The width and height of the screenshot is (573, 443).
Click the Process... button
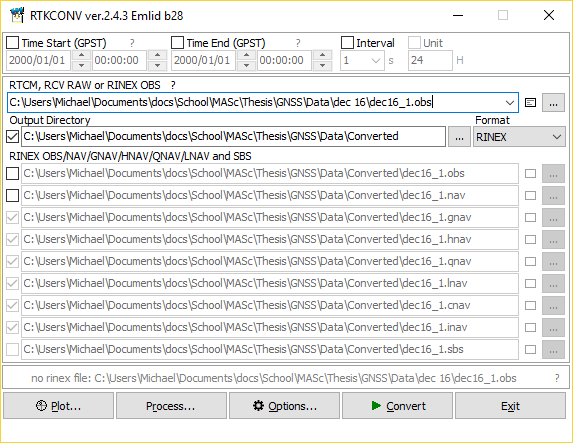pos(171,406)
